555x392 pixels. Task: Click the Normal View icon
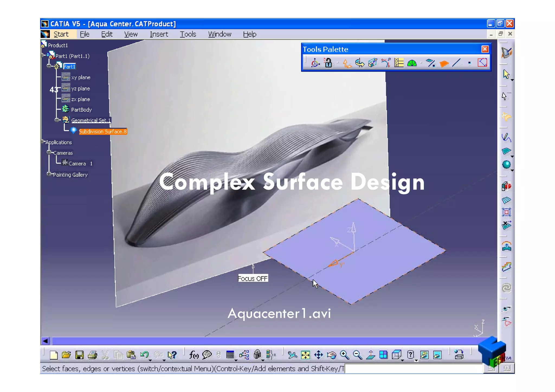[x=370, y=355]
